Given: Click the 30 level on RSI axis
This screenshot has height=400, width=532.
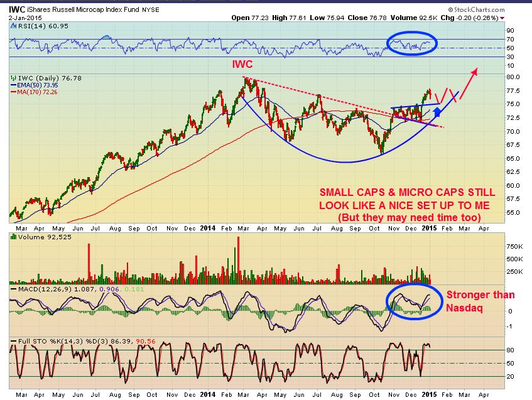Looking at the screenshot, I should [x=510, y=57].
